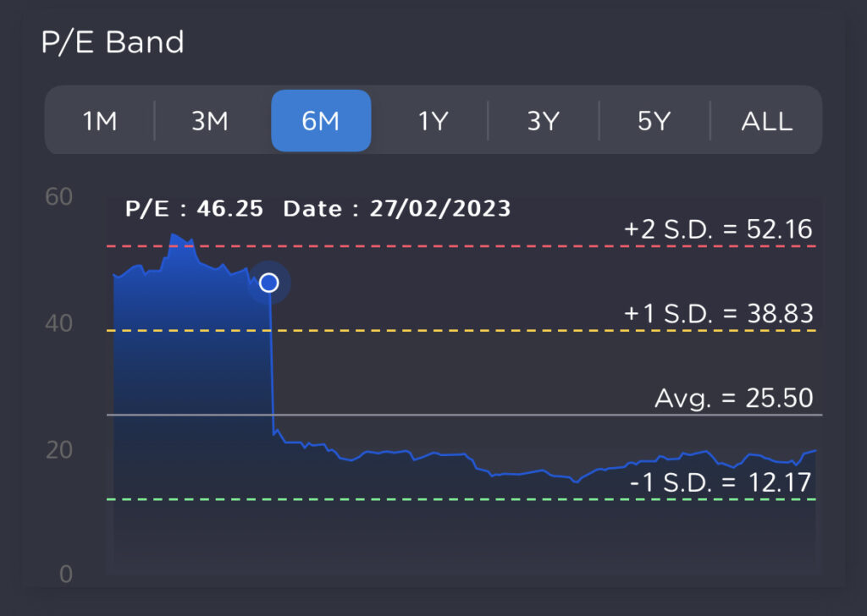Click the highlighted 6M tab

pos(321,121)
